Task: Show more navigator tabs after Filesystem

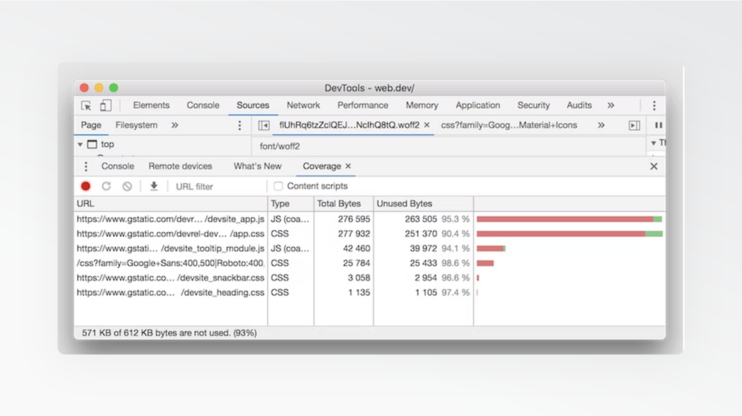Action: 174,126
